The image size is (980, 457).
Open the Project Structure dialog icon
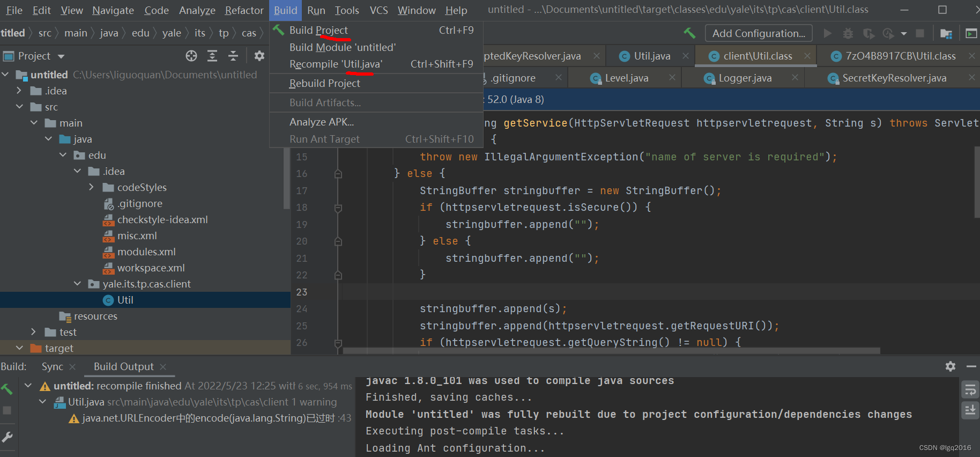pyautogui.click(x=946, y=34)
